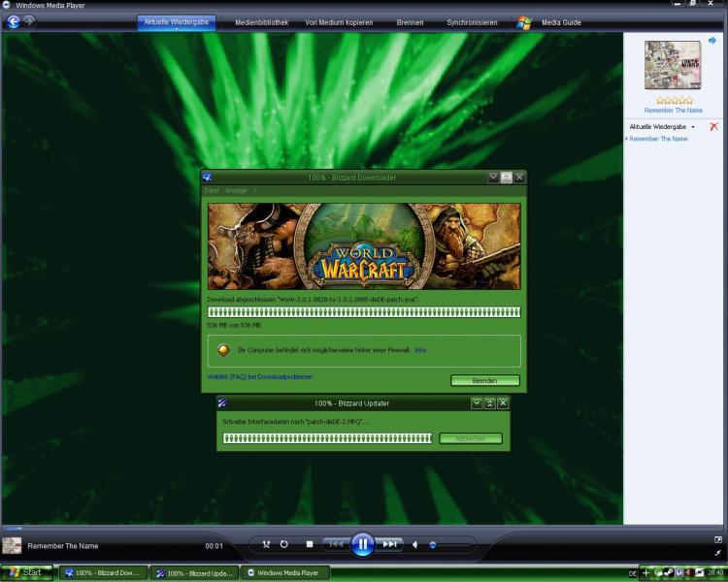Image resolution: width=728 pixels, height=582 pixels.
Task: Open Weblink (FAQ) bei Downloadproblemen
Action: point(259,377)
